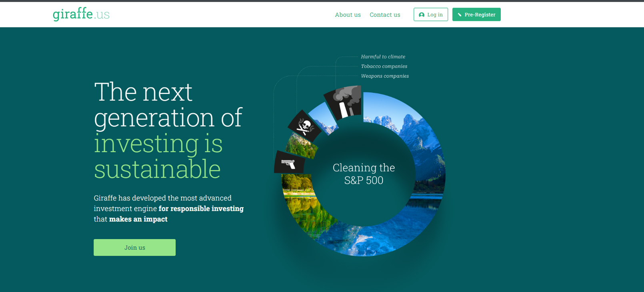Go to Contact us
This screenshot has height=292, width=644.
[x=385, y=15]
